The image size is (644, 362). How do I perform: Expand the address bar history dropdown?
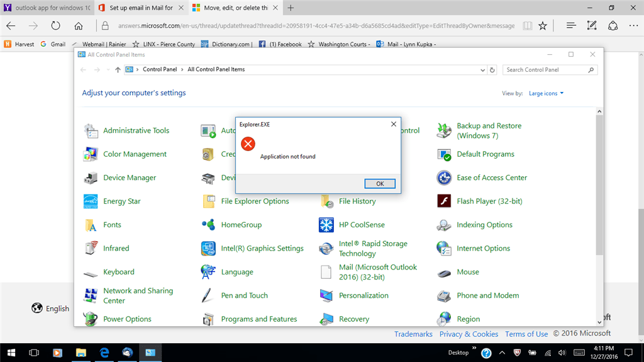[482, 70]
